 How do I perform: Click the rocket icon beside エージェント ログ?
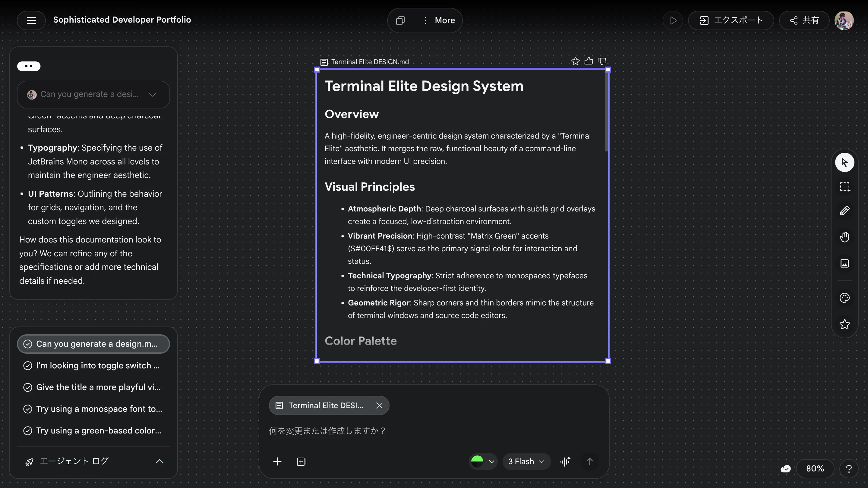29,462
